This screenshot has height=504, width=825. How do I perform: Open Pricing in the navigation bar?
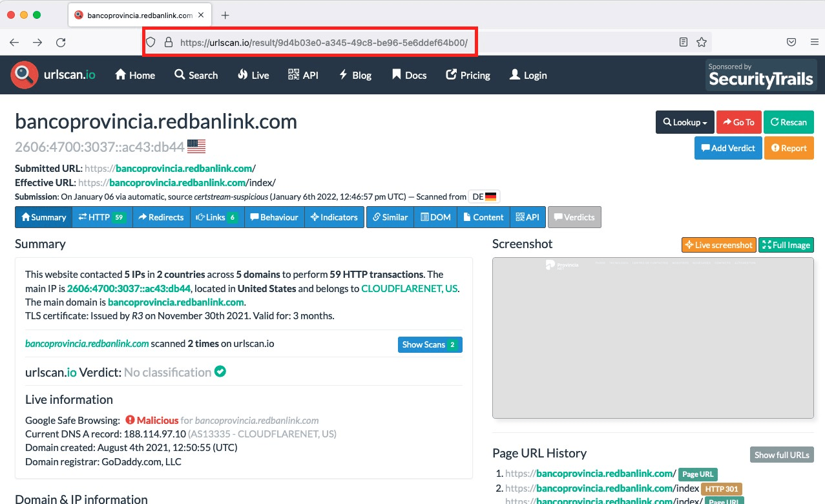(468, 75)
